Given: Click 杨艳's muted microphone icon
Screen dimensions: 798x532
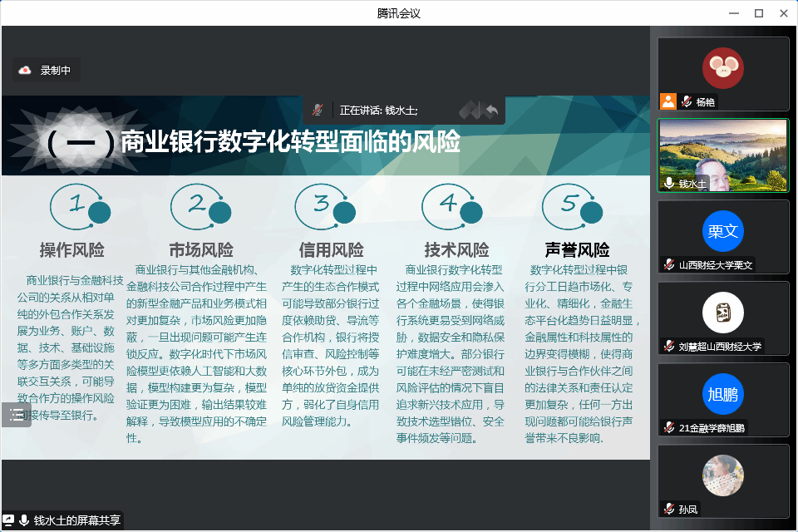Looking at the screenshot, I should (687, 102).
